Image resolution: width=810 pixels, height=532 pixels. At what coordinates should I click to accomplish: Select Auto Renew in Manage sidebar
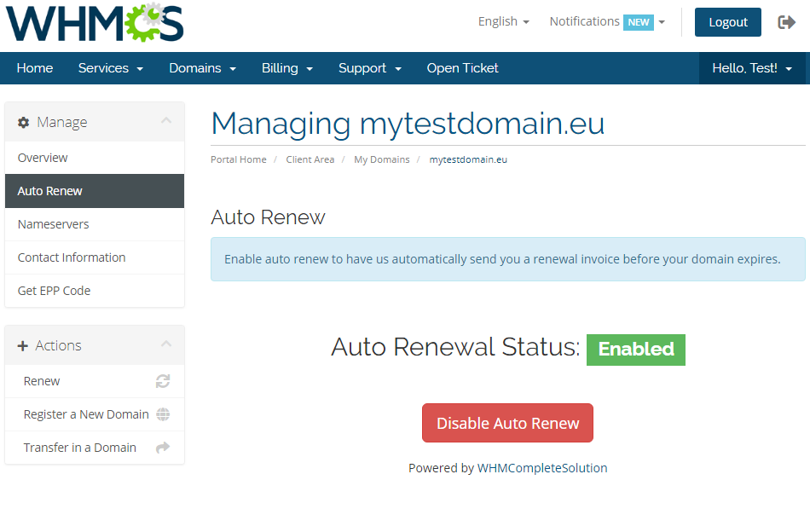(x=95, y=191)
